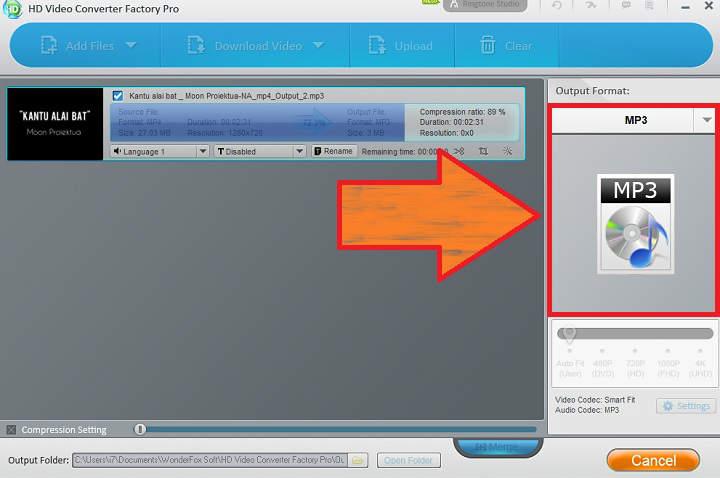Image resolution: width=720 pixels, height=478 pixels.
Task: Click the Clear trash can button
Action: pyautogui.click(x=506, y=45)
